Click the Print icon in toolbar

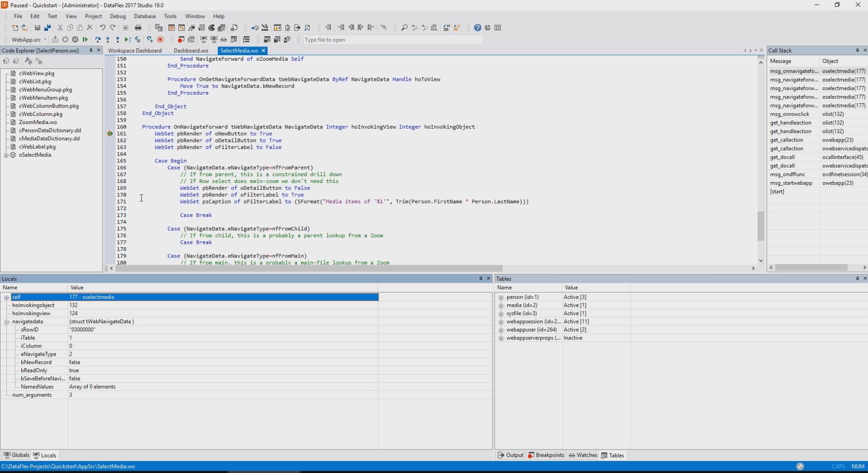[x=138, y=28]
